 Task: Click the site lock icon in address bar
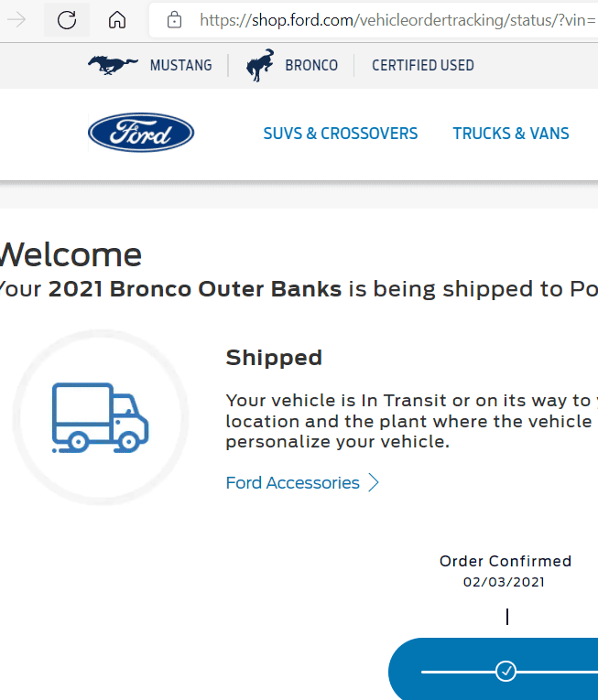pyautogui.click(x=174, y=20)
